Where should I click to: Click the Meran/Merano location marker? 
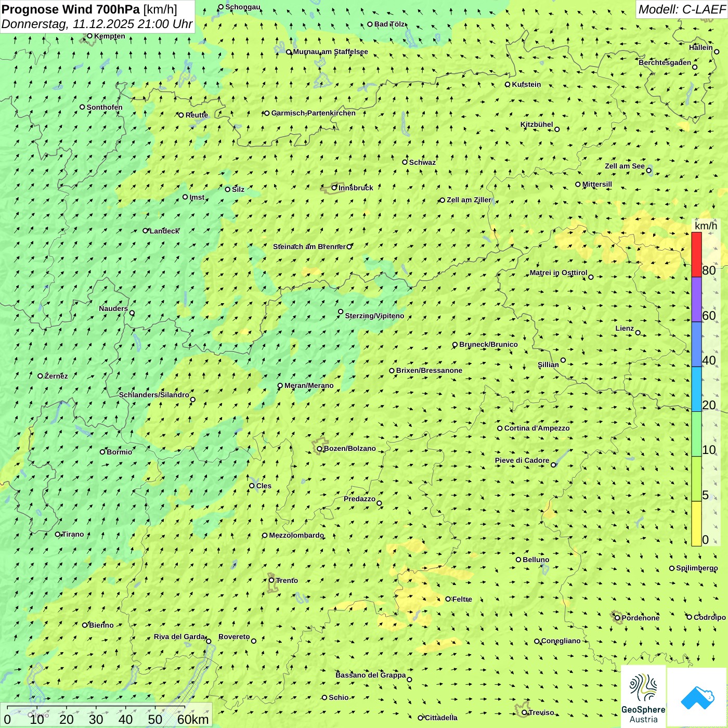tap(280, 386)
